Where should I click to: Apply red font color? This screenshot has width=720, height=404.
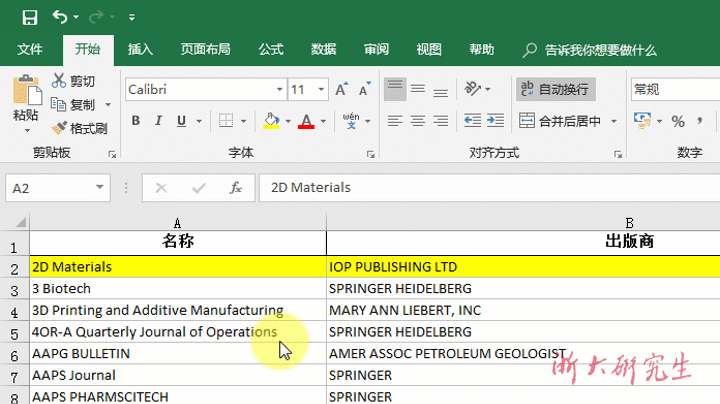306,121
